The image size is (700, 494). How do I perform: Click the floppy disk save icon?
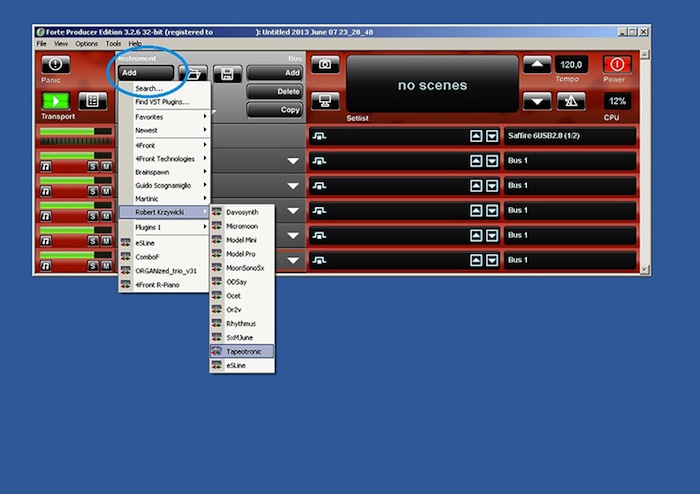click(228, 73)
